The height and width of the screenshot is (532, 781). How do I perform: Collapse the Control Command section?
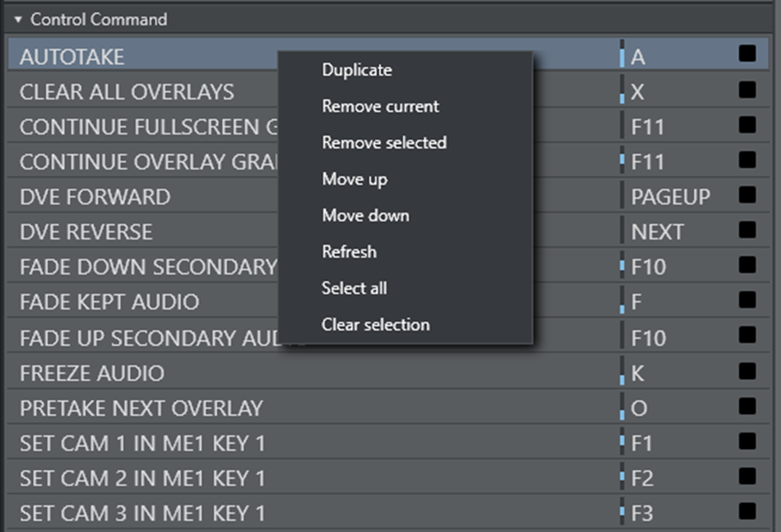[x=18, y=20]
